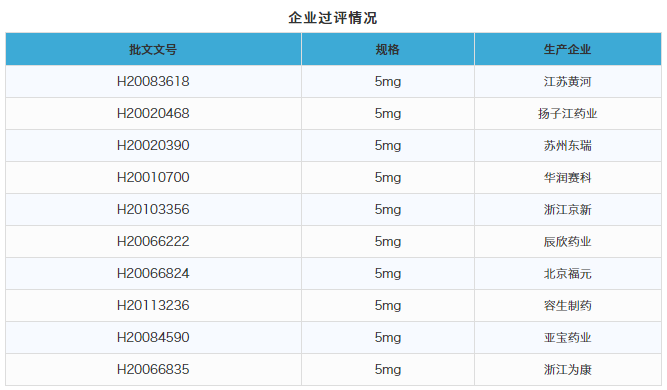Select approval number H20010700
Image resolution: width=667 pixels, height=390 pixels.
tap(153, 177)
